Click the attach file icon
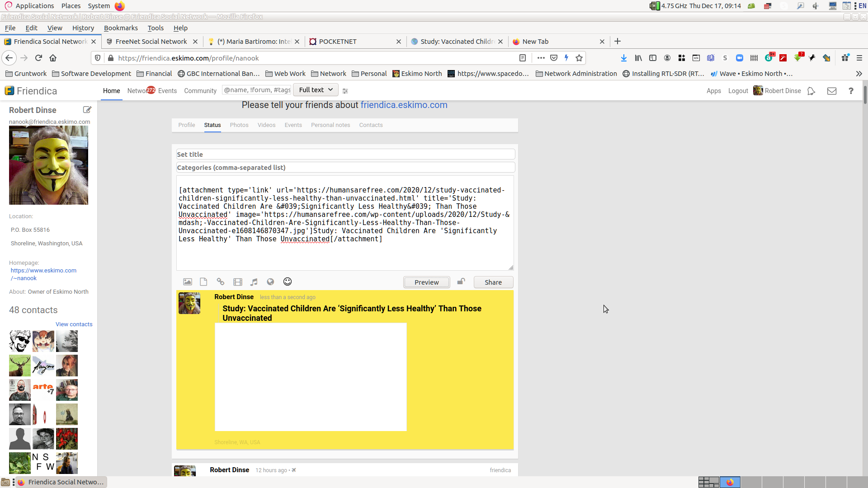This screenshot has height=488, width=868. coord(203,282)
